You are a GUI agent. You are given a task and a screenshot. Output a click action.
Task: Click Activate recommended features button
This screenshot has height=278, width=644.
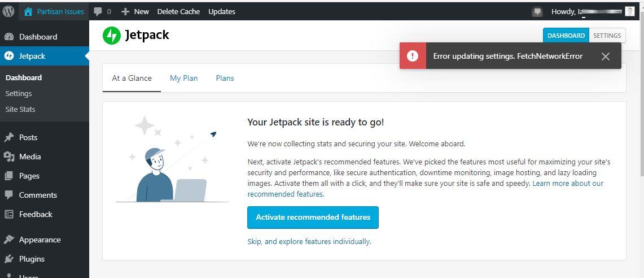[313, 217]
